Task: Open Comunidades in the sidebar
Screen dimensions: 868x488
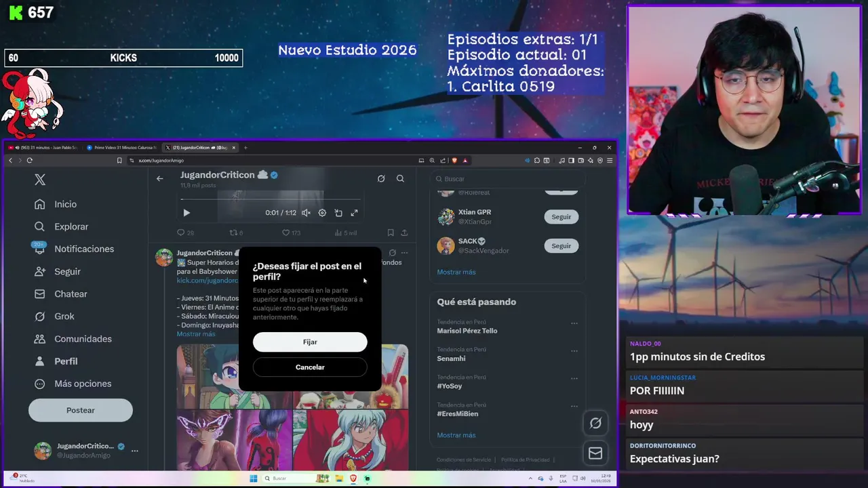Action: click(75, 338)
